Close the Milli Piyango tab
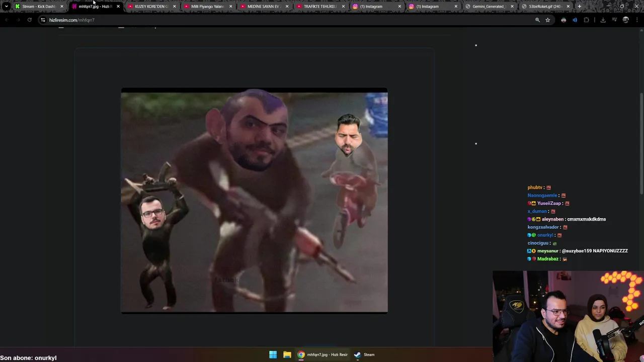Screen dimensions: 644x362 tap(231, 7)
